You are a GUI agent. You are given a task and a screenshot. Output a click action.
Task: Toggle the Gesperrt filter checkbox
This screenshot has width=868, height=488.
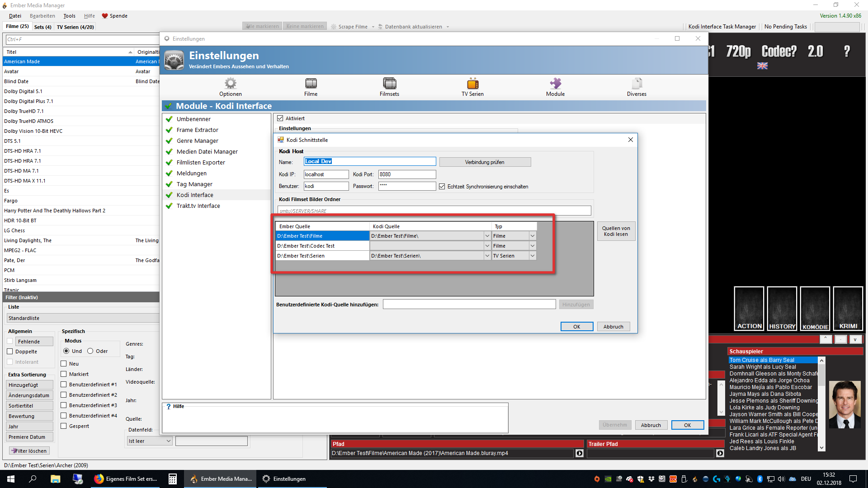64,426
